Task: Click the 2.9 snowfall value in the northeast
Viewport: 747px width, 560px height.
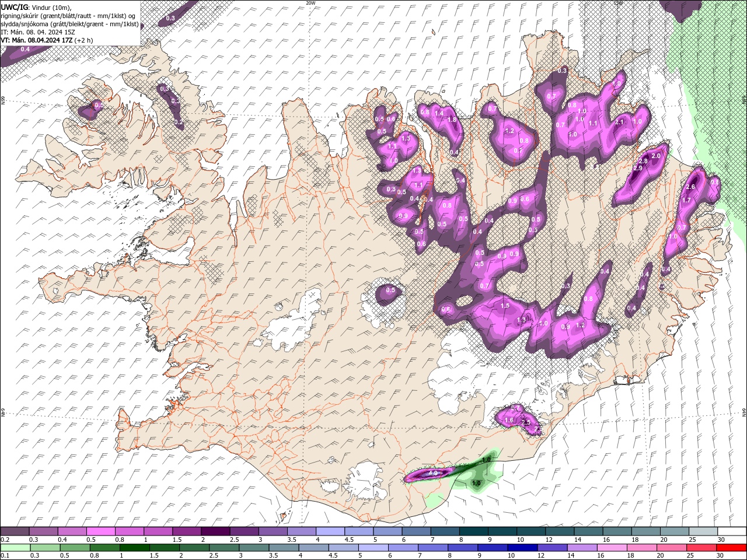Action: click(637, 168)
